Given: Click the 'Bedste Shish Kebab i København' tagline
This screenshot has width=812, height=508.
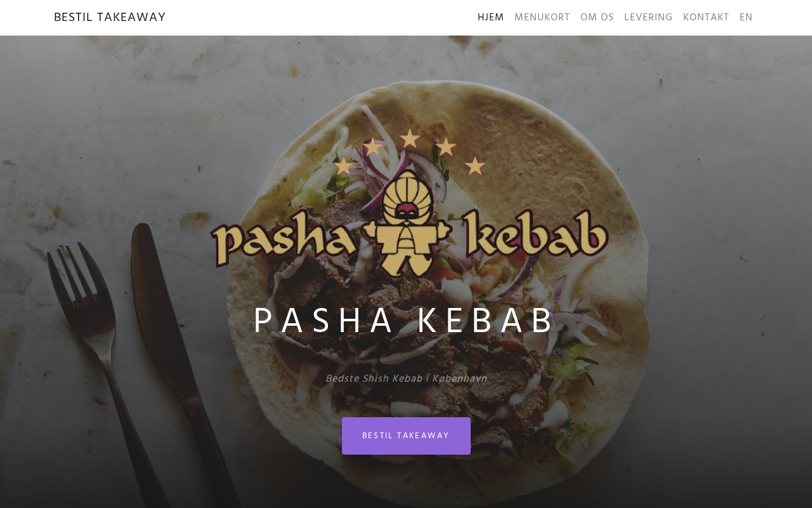Looking at the screenshot, I should (406, 379).
